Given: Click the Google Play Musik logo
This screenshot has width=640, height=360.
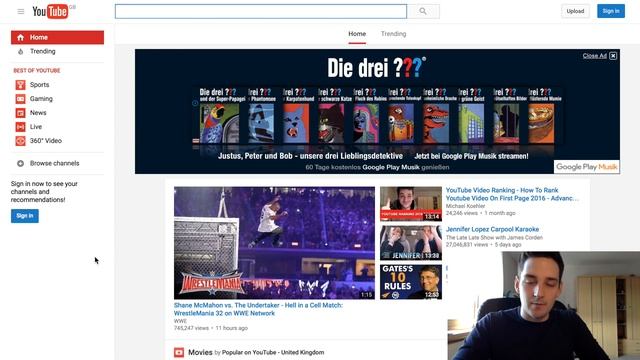Looking at the screenshot, I should click(587, 167).
